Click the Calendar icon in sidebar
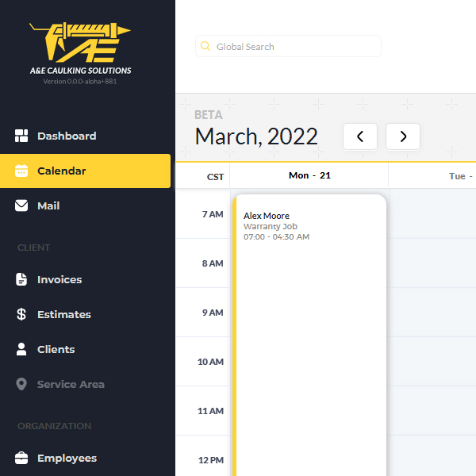Screen dimensions: 476x476 coord(21,171)
